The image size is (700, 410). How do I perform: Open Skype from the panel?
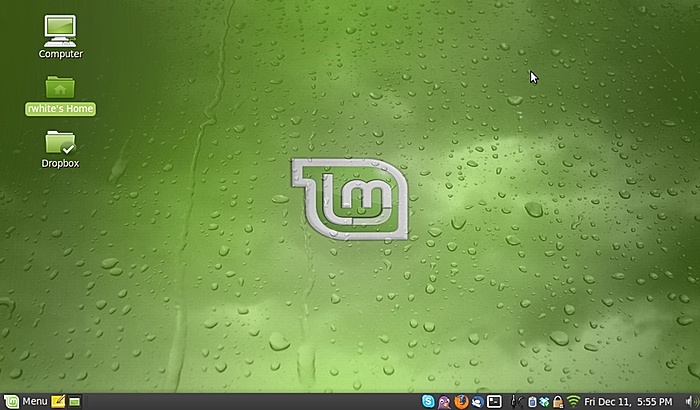click(428, 402)
